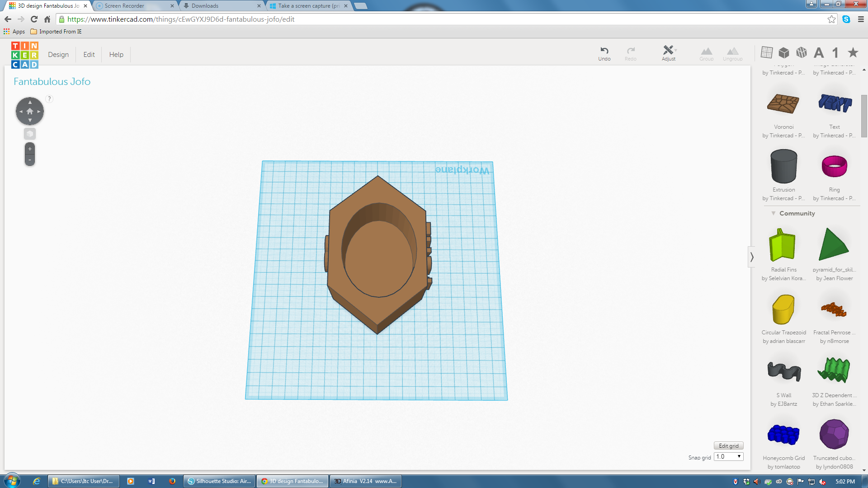The image size is (868, 488).
Task: Close the 3D design Fantabulous tab
Action: point(85,6)
